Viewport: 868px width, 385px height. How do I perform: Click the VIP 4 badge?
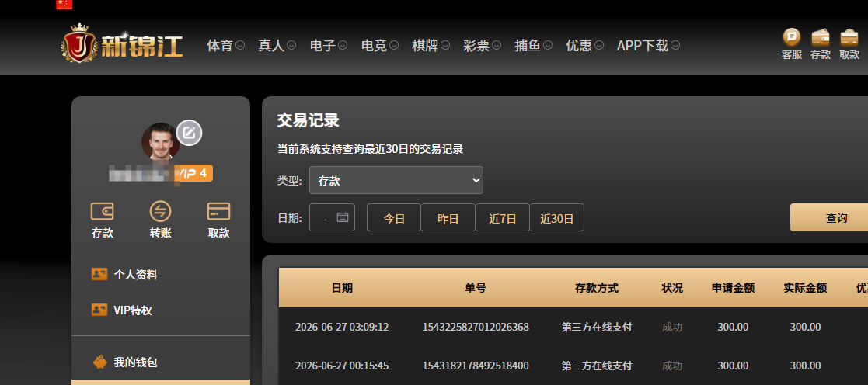point(194,173)
